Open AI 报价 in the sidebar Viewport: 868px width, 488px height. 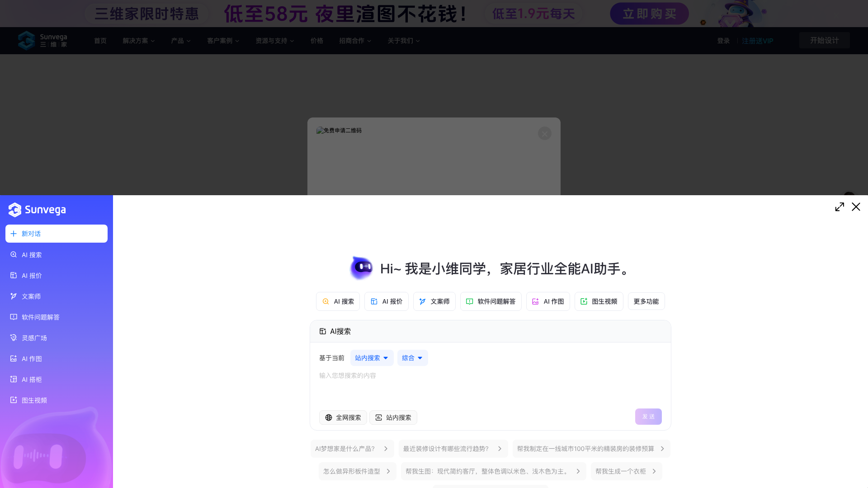coord(57,276)
